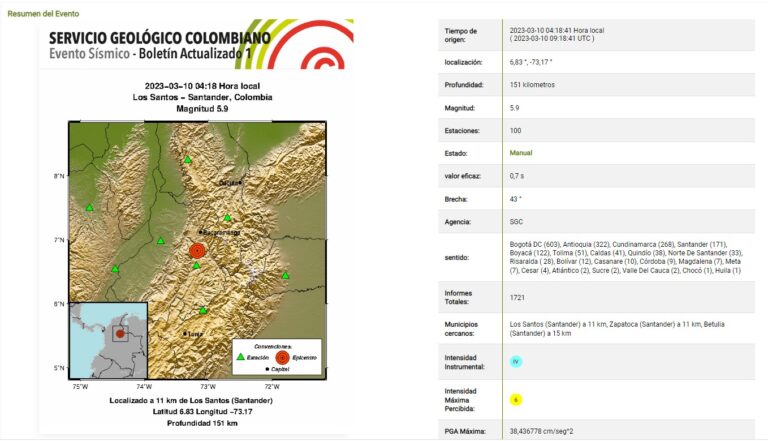Select the Brecha value 43 °
The height and width of the screenshot is (441, 768).
click(516, 199)
